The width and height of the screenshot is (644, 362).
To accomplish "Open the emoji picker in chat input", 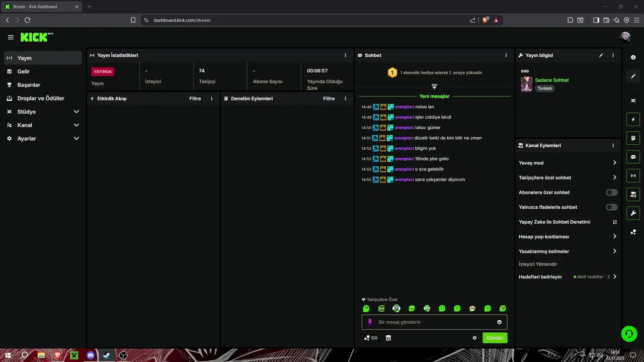I will pyautogui.click(x=500, y=322).
